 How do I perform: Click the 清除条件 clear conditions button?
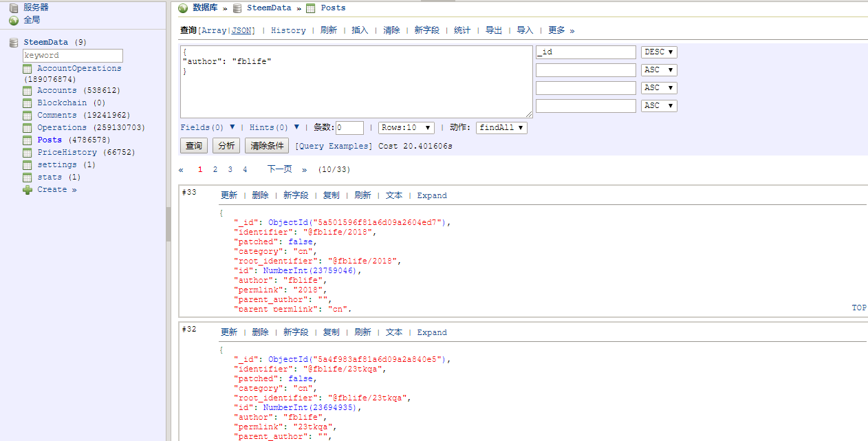point(267,146)
